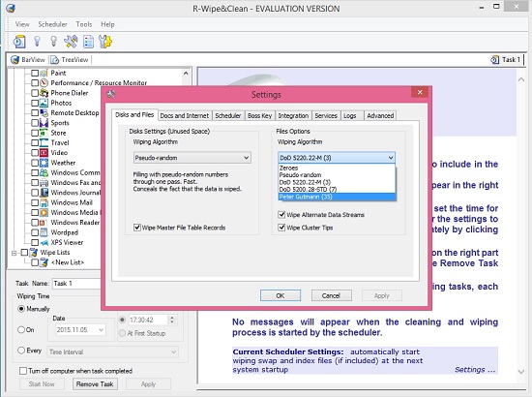Click the lit light bulb toolbar icon
532x397 pixels.
[37, 41]
